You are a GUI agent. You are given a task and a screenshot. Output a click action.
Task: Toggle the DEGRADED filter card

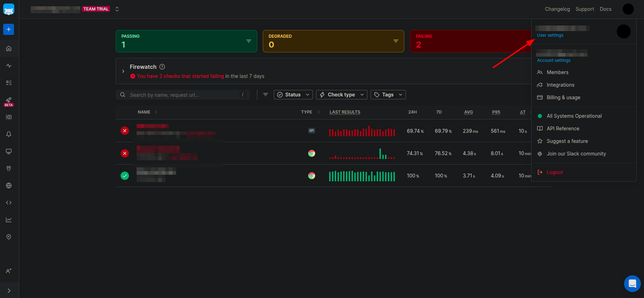pos(333,41)
